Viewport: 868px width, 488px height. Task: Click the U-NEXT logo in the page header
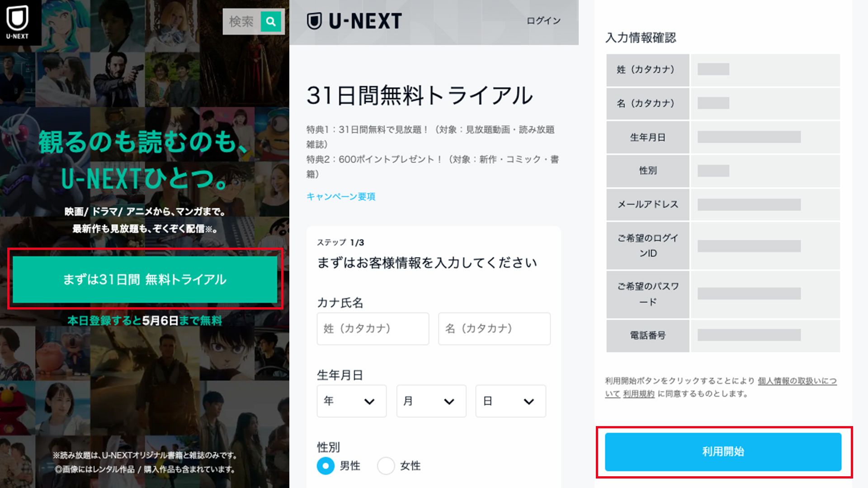pos(354,20)
